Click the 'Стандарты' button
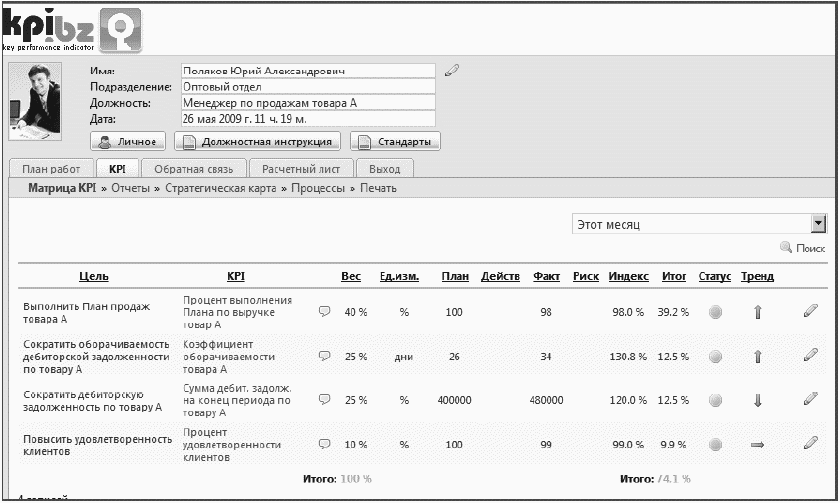This screenshot has width=840, height=503. point(395,141)
